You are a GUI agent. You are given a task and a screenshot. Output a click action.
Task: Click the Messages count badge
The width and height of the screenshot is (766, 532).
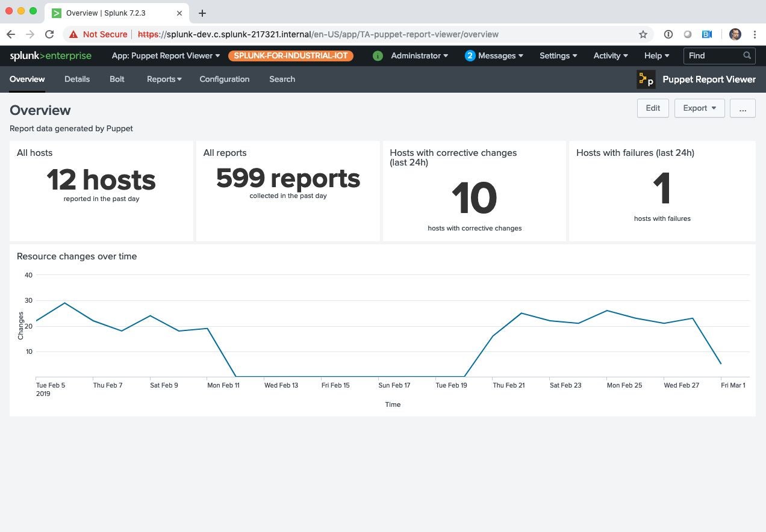tap(470, 55)
